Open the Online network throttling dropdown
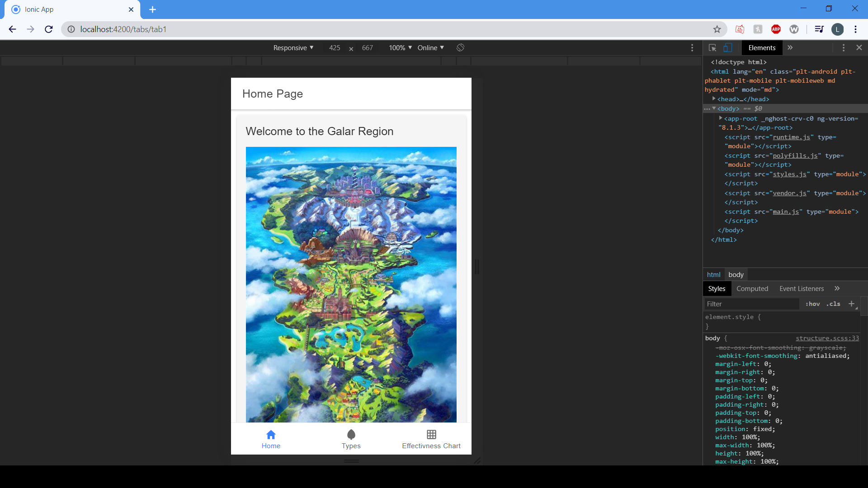The width and height of the screenshot is (868, 488). [430, 47]
